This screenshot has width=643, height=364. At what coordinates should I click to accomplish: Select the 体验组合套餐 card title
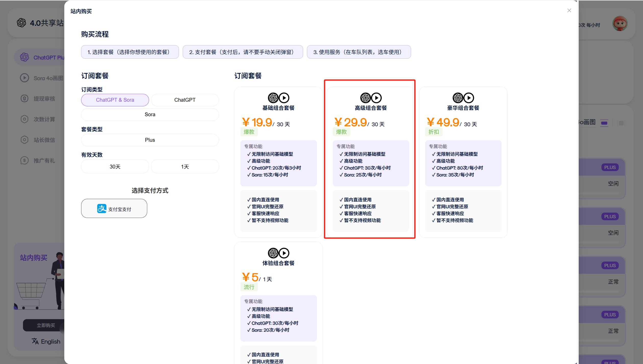(278, 263)
